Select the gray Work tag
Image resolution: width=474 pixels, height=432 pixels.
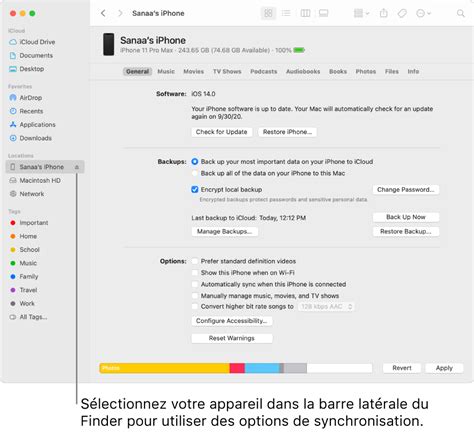point(22,303)
